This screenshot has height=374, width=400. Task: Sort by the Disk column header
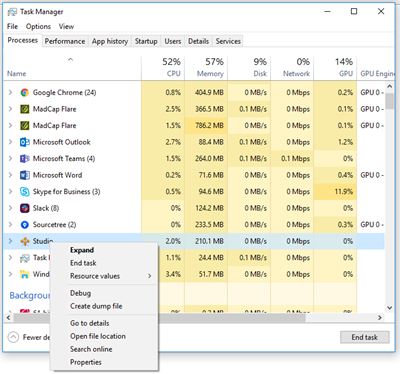(249, 67)
